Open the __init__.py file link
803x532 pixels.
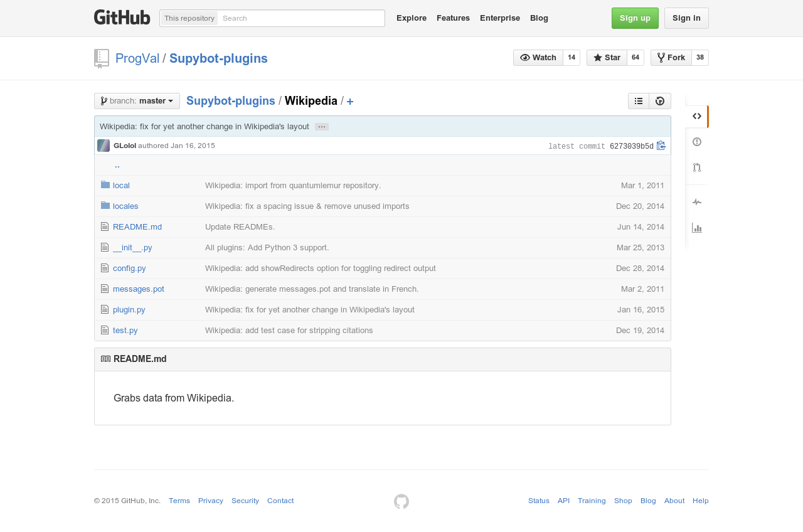(x=132, y=248)
